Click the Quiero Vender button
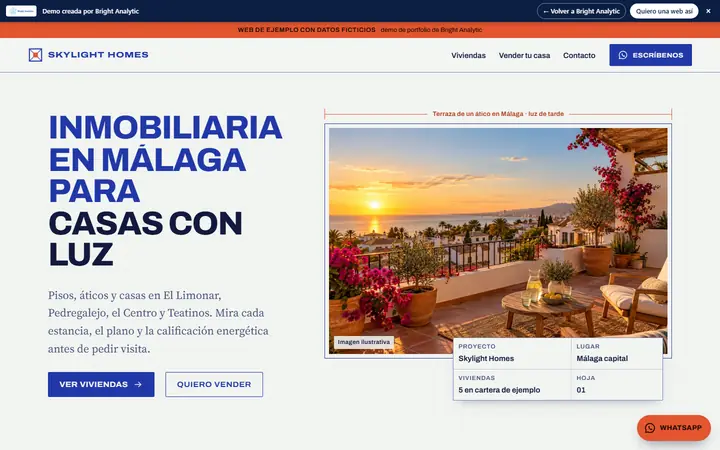This screenshot has height=450, width=720. (x=214, y=384)
